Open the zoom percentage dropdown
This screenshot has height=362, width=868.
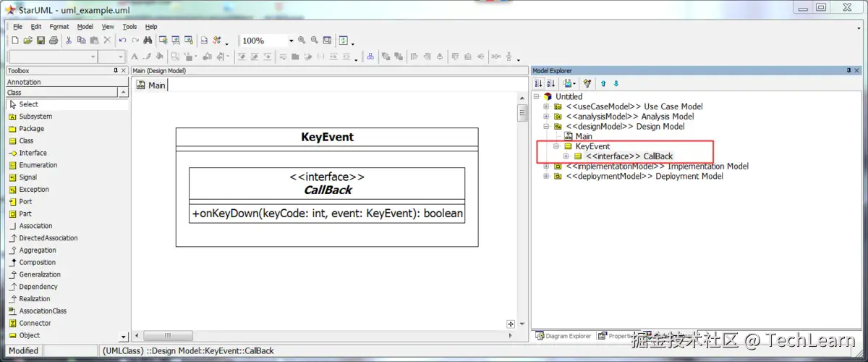coord(292,41)
